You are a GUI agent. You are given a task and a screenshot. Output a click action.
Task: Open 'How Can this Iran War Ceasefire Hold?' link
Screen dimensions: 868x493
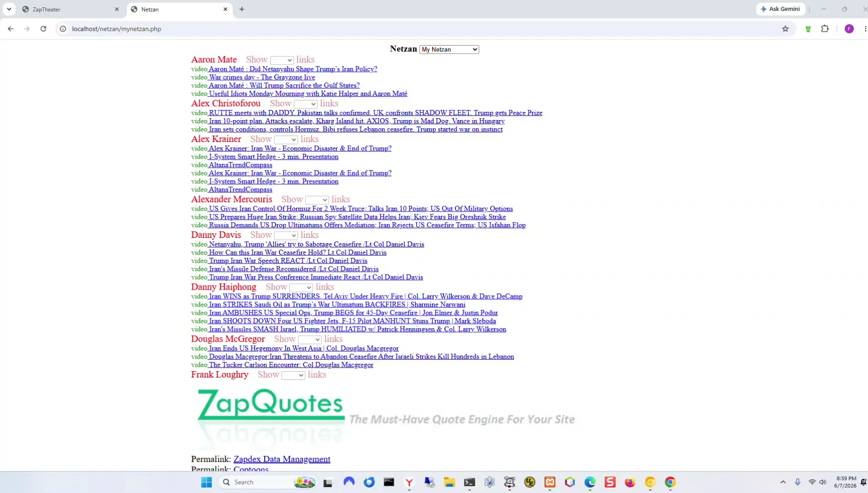[298, 253]
